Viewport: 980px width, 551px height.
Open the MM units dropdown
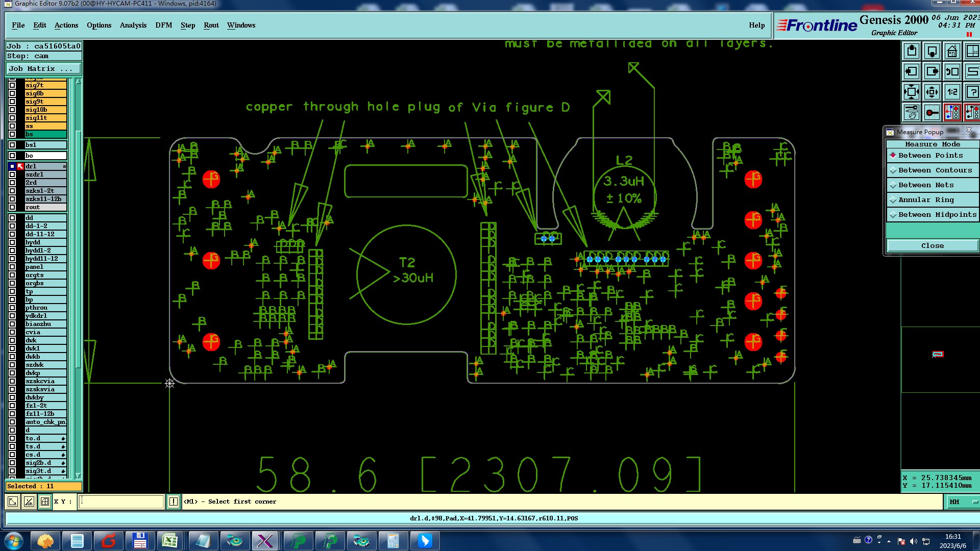[962, 502]
